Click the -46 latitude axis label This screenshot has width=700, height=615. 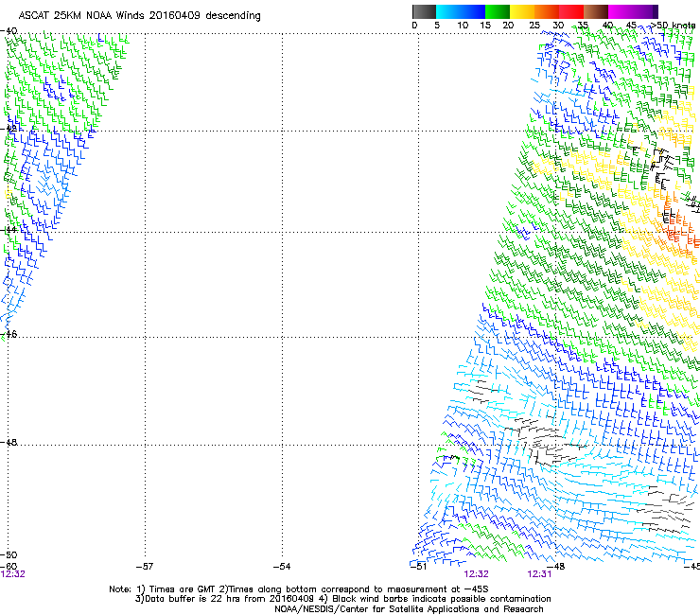click(x=9, y=334)
